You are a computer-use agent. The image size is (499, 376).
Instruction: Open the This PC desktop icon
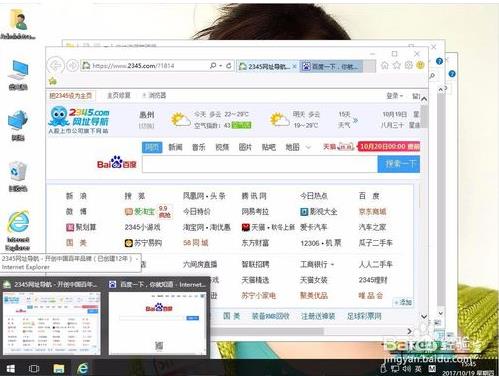click(18, 75)
